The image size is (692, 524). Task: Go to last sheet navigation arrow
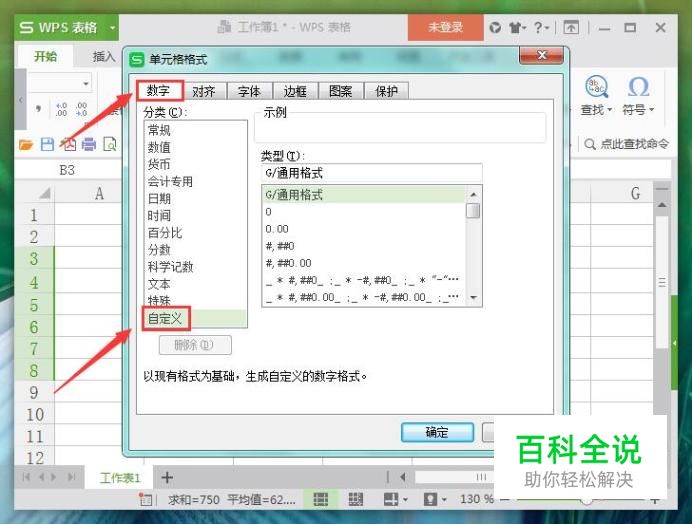(x=71, y=477)
